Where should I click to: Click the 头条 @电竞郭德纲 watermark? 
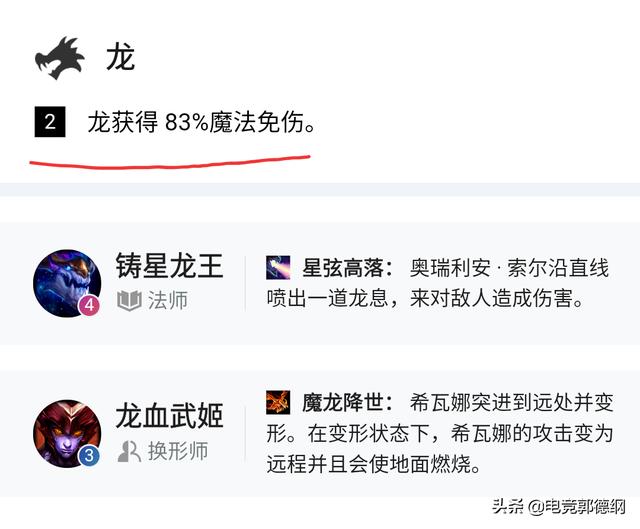pos(559,507)
